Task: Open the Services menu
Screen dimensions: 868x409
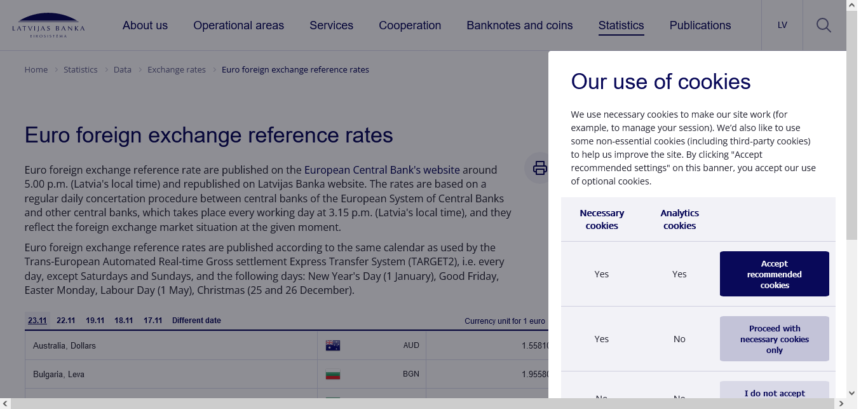Action: [331, 25]
